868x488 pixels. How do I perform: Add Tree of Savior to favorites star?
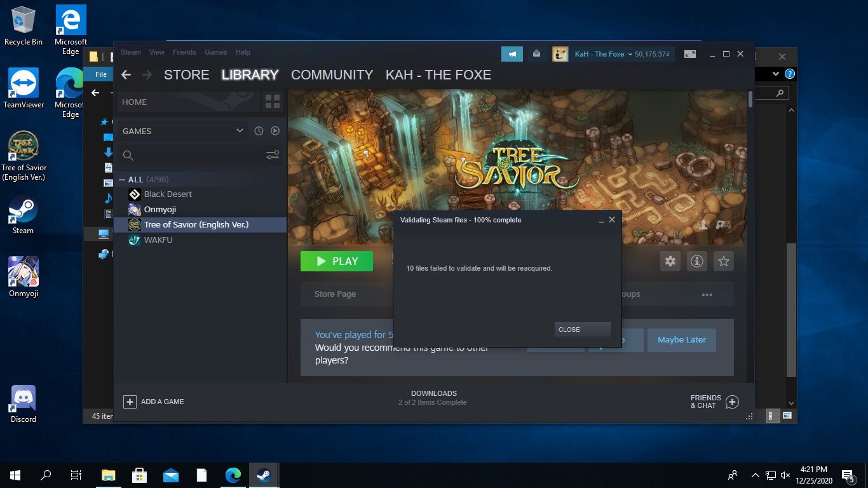[x=723, y=261]
